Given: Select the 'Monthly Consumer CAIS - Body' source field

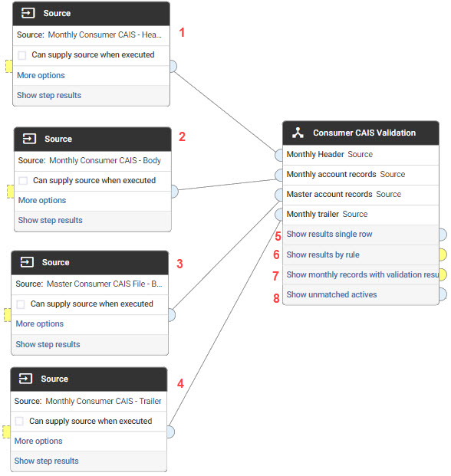Looking at the screenshot, I should click(93, 161).
